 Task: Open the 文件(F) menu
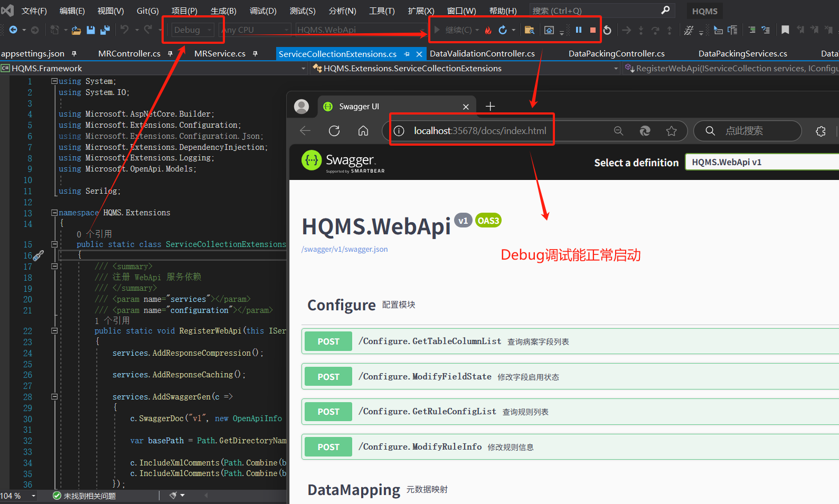(34, 11)
